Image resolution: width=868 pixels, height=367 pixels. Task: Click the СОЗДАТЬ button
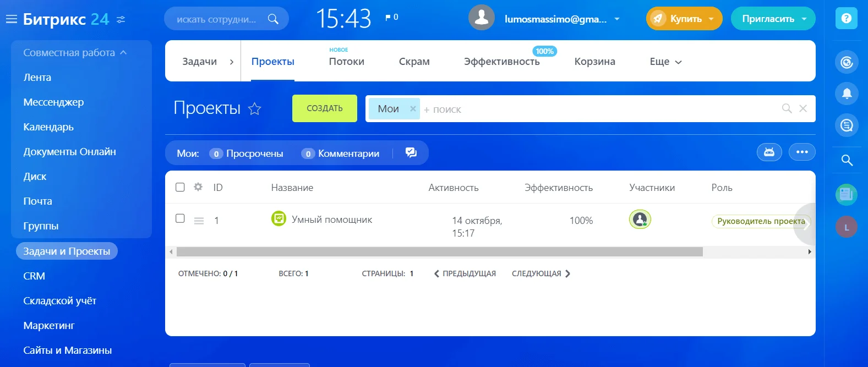tap(325, 108)
